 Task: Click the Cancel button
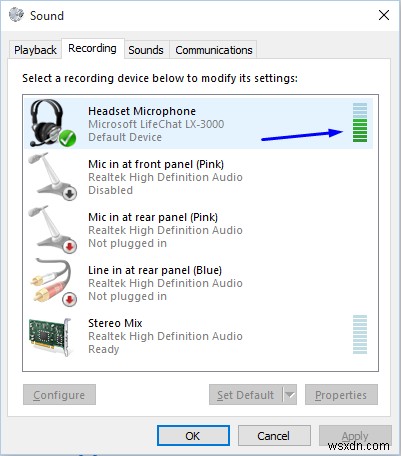tap(274, 435)
